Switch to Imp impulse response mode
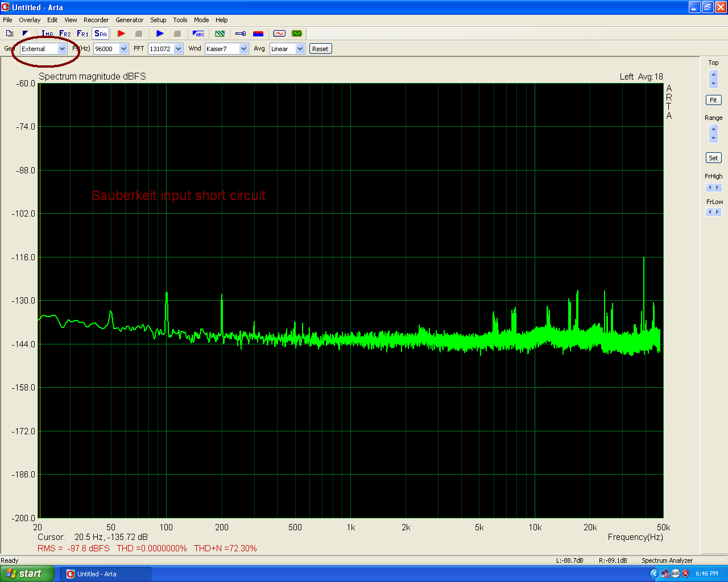Screen dimensions: 728x582 point(48,34)
